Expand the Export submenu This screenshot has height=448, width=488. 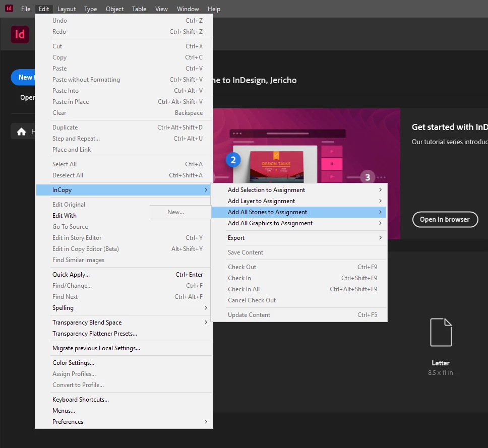coord(299,238)
